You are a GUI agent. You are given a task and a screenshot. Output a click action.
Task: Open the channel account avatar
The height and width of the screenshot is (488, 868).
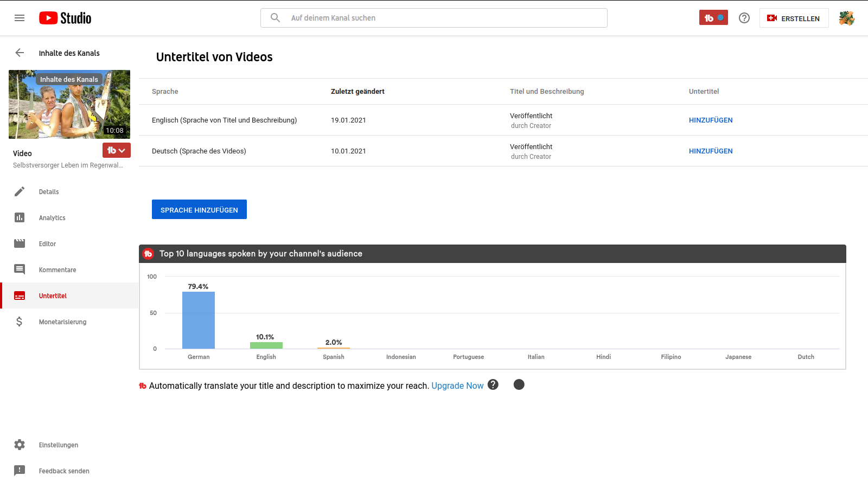point(846,18)
